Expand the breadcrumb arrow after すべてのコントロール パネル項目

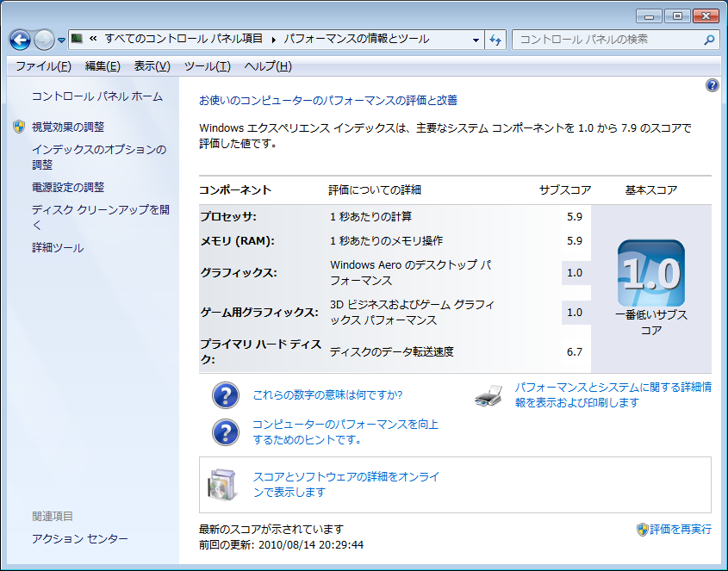(x=274, y=40)
